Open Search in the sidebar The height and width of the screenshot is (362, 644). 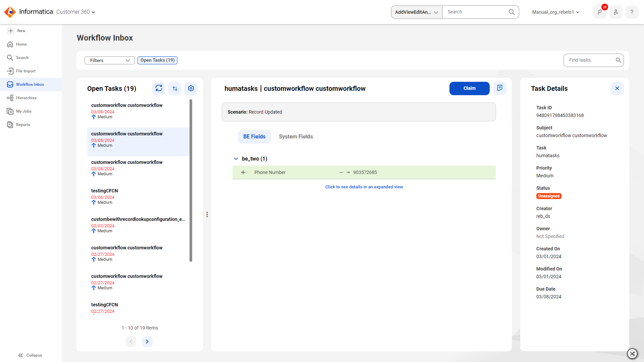[31, 58]
